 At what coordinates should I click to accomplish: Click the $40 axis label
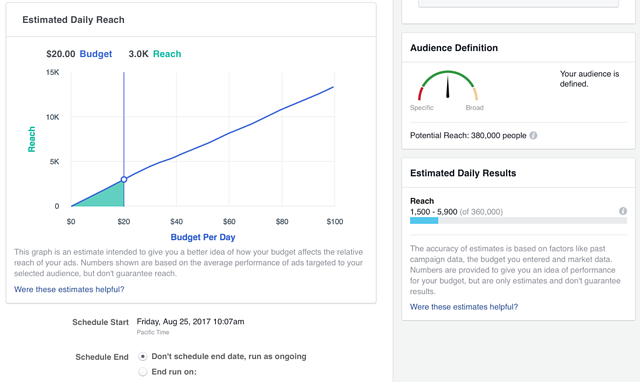[176, 222]
